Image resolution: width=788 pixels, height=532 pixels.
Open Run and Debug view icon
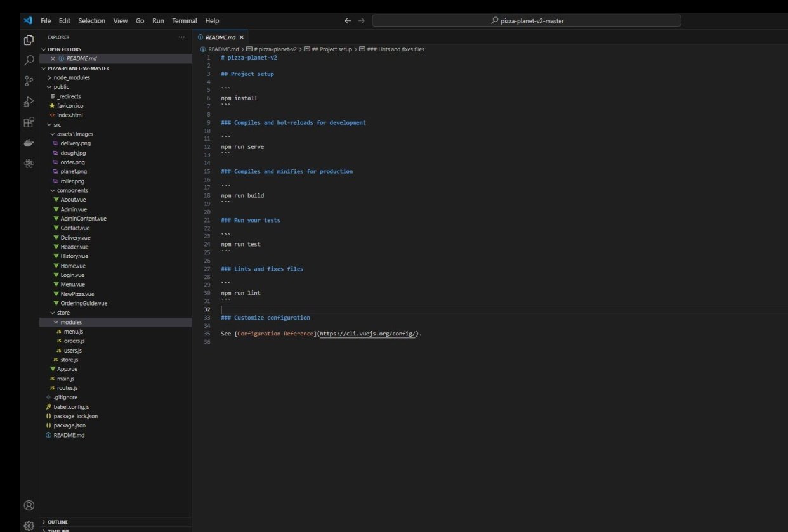click(x=29, y=101)
